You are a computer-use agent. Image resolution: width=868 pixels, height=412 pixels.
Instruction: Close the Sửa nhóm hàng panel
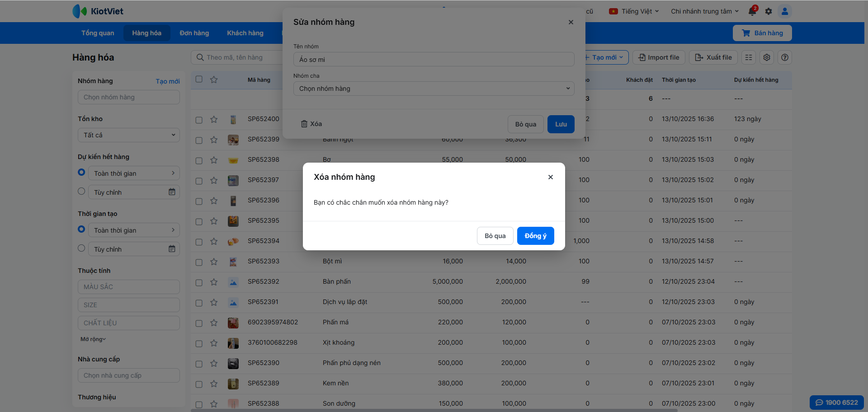tap(571, 22)
